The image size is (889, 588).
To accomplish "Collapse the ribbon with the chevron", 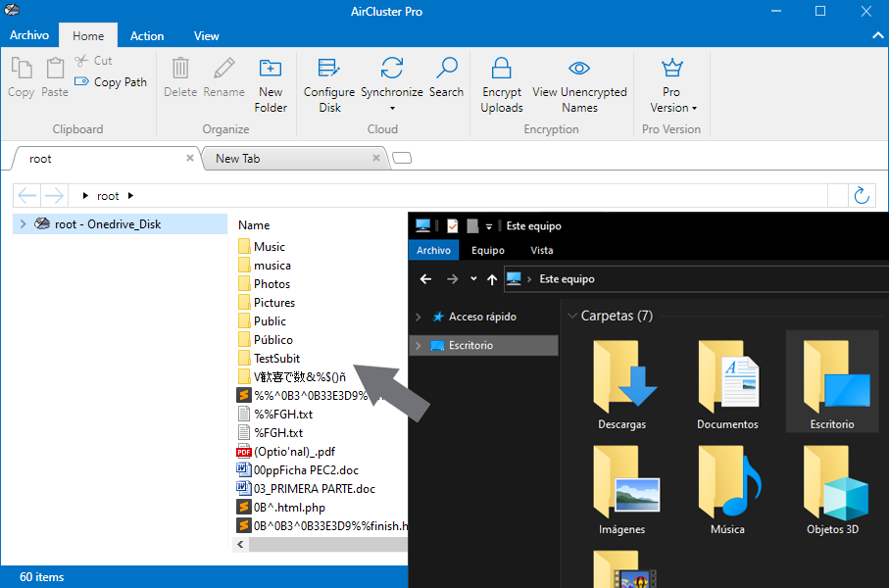I will coord(877,35).
